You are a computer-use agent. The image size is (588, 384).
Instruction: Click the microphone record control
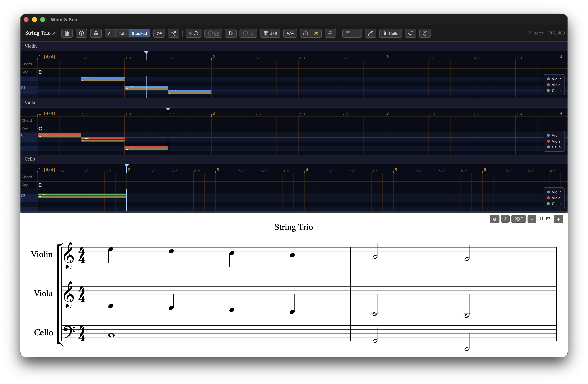248,33
